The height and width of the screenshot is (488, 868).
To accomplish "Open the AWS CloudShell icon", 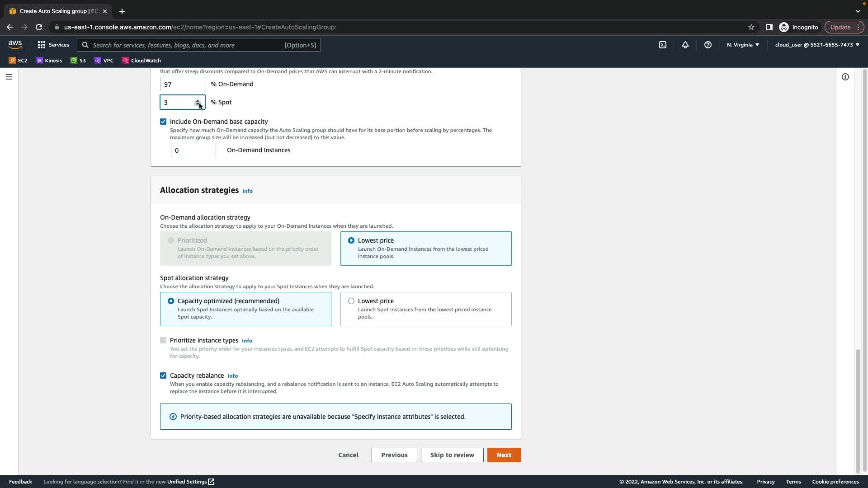I will point(662,45).
